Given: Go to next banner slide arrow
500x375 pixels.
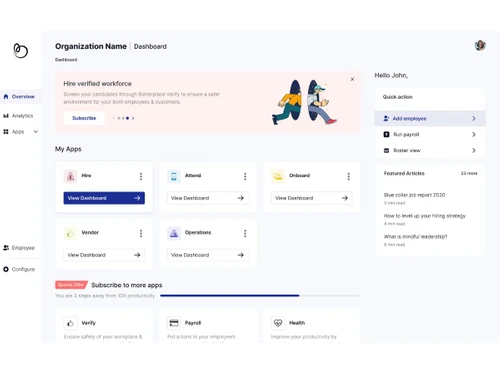Looking at the screenshot, I should tap(133, 118).
